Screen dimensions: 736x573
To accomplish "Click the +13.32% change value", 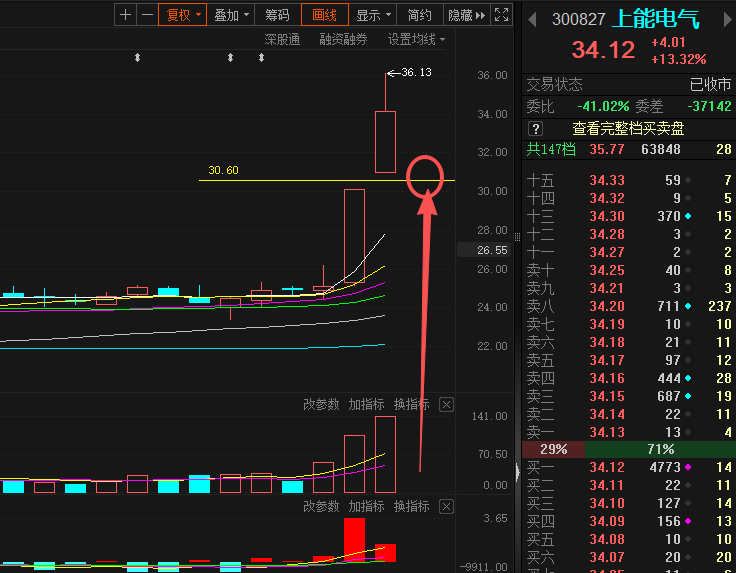I will (678, 60).
